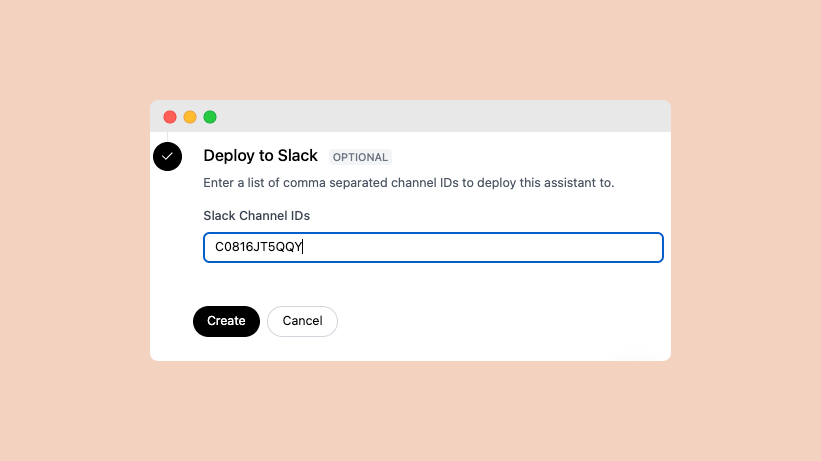
Task: Click the Slack Channel IDs label
Action: tap(257, 216)
